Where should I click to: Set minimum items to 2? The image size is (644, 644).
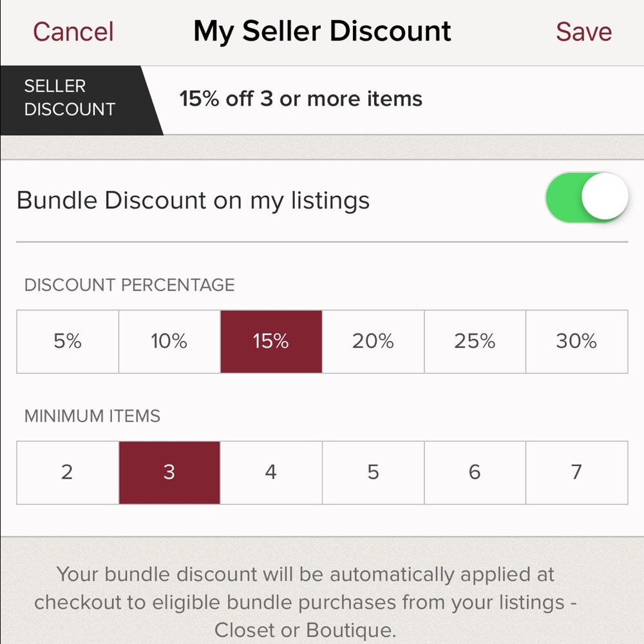click(67, 472)
